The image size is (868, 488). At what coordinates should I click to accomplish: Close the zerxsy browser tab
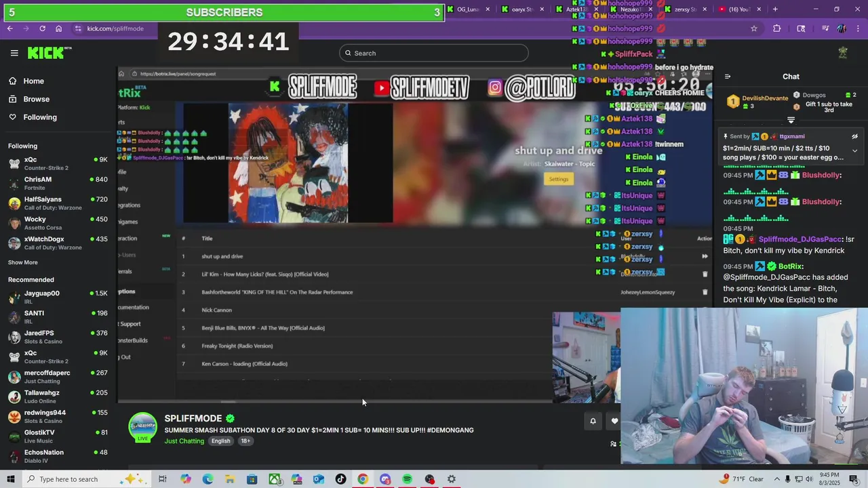click(x=705, y=9)
